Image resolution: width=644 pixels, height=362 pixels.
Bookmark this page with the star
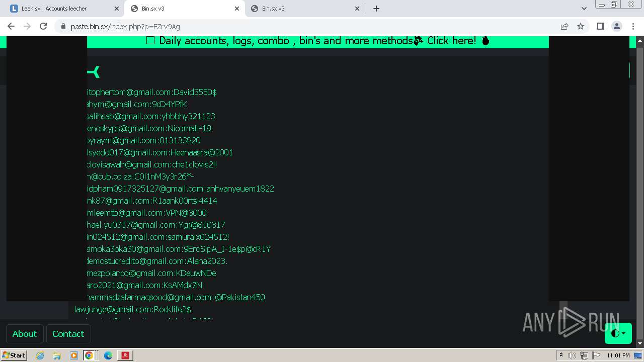coord(581,26)
